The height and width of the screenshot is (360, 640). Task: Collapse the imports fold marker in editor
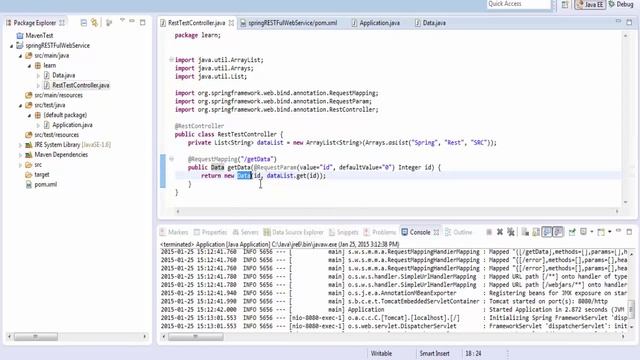[171, 60]
